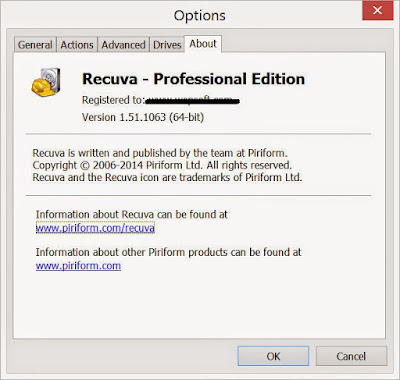Click the "Recuva is written and published" line
The height and width of the screenshot is (380, 400).
(160, 153)
